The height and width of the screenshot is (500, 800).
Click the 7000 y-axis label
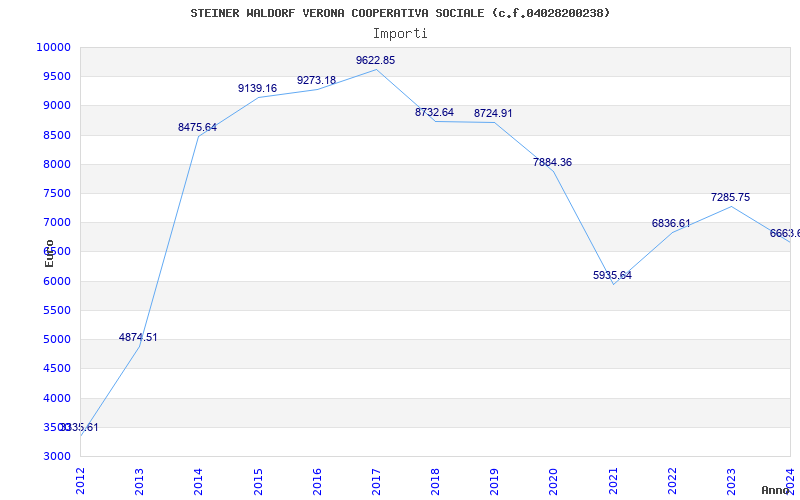56,222
